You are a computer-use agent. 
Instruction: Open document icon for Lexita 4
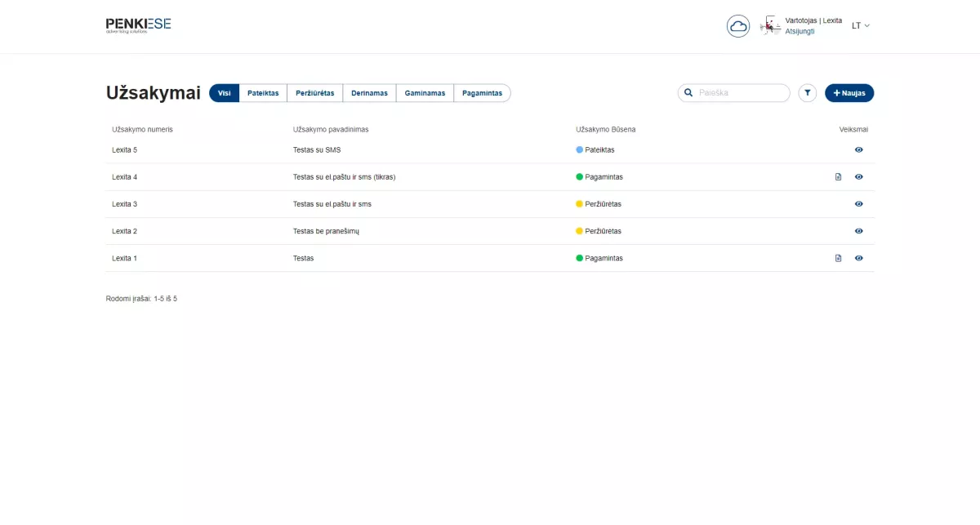(x=838, y=177)
